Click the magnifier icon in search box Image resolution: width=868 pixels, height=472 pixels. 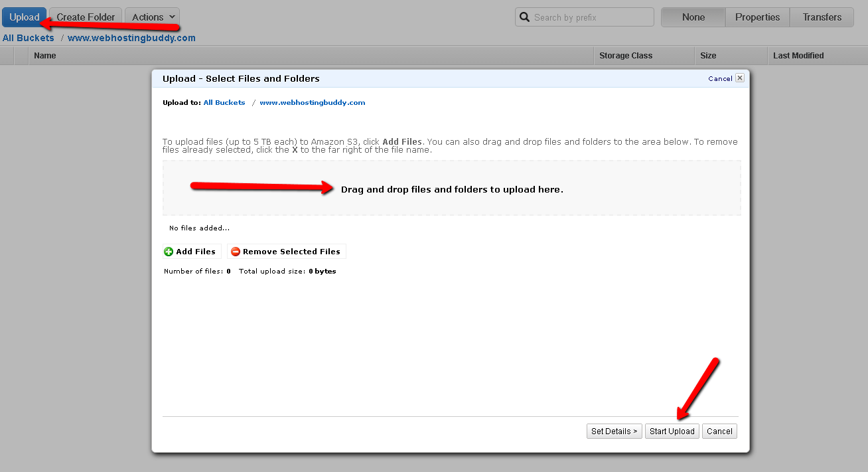click(525, 17)
